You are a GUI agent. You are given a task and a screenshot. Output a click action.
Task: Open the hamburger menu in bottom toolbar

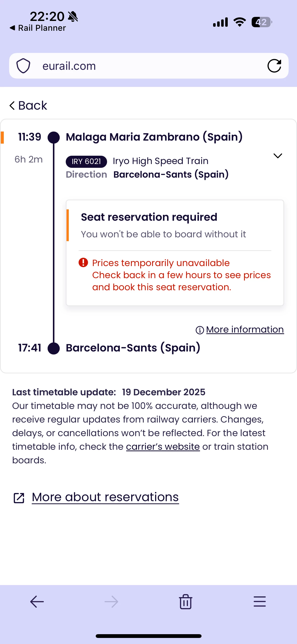tap(259, 602)
